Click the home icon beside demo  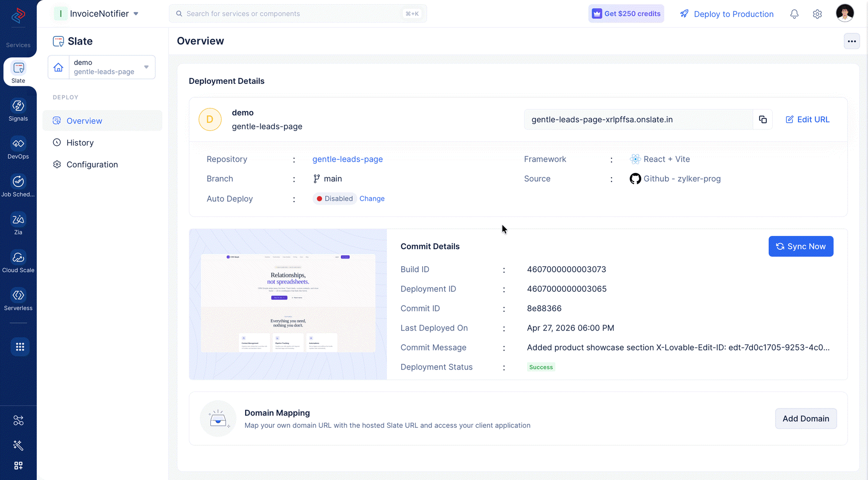[58, 67]
